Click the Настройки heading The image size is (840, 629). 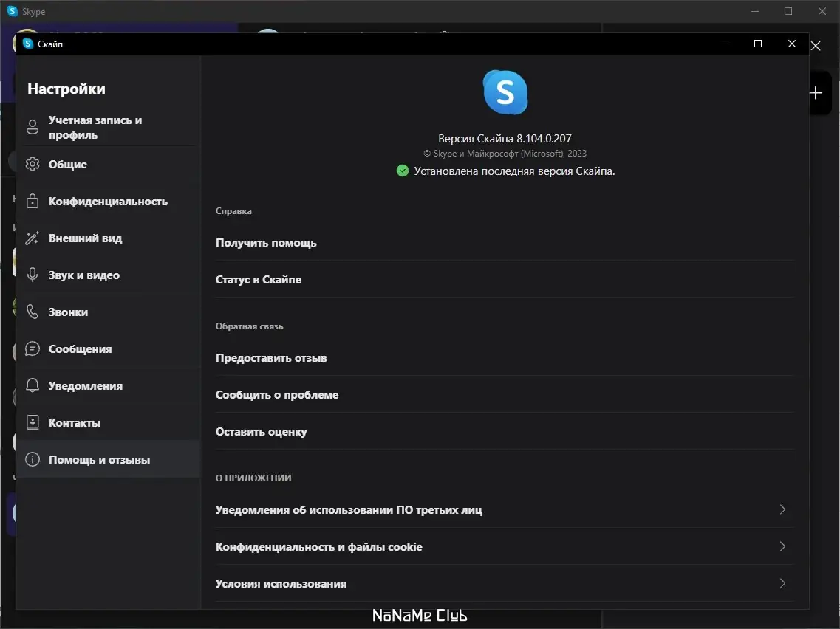coord(66,89)
